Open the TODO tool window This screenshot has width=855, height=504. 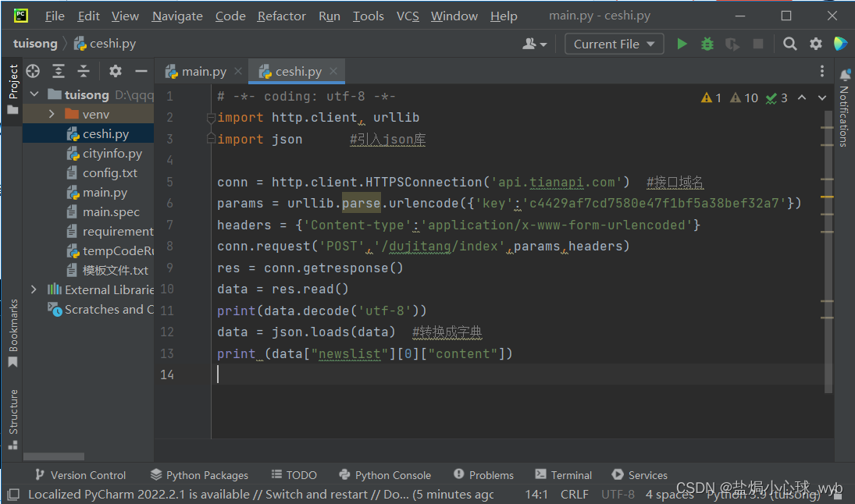294,475
